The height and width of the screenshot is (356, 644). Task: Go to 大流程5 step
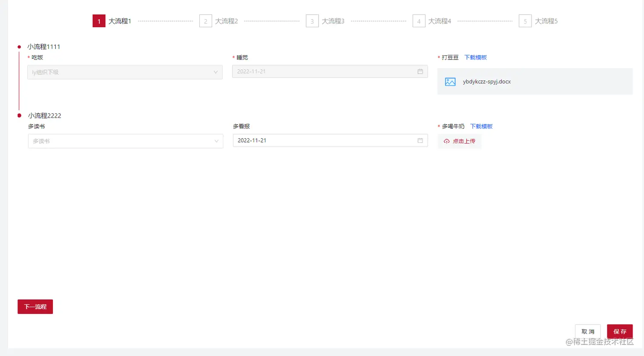(546, 21)
